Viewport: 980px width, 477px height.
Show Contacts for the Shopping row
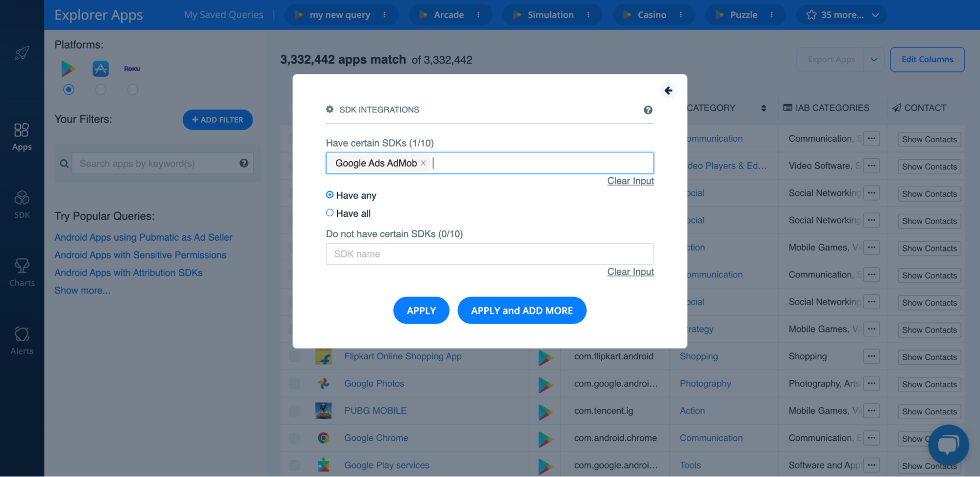pyautogui.click(x=929, y=357)
